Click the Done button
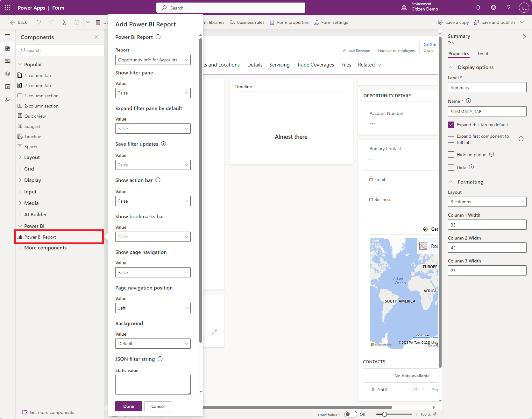The width and height of the screenshot is (532, 419). pos(128,406)
